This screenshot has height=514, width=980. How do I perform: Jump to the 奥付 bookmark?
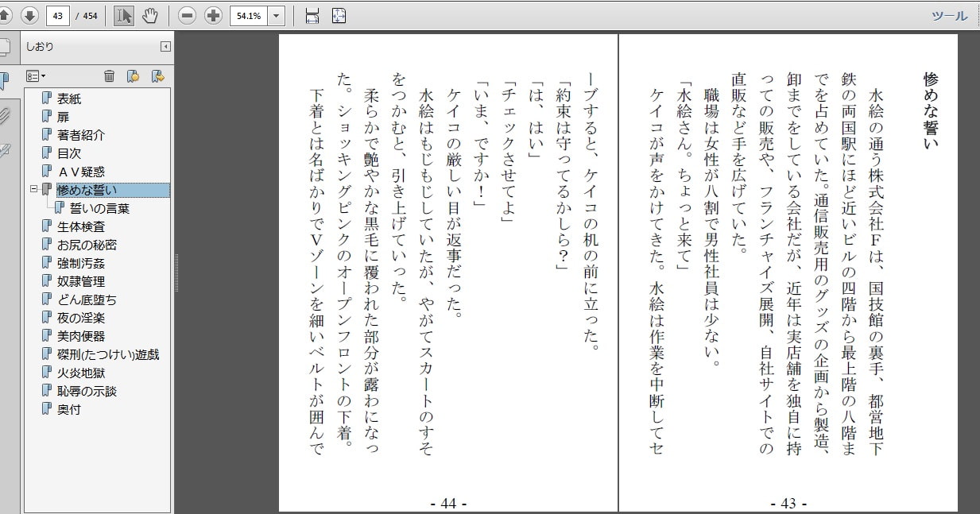(69, 409)
